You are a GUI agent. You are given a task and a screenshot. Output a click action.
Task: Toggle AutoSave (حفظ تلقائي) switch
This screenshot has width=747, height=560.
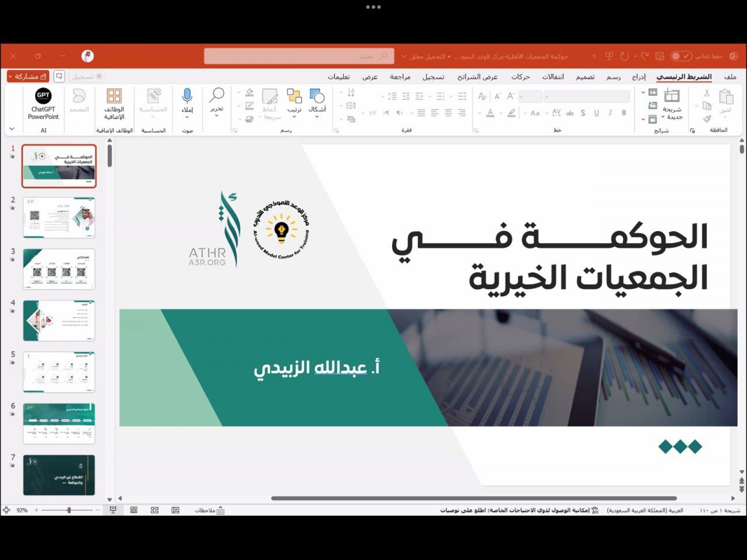[x=681, y=56]
